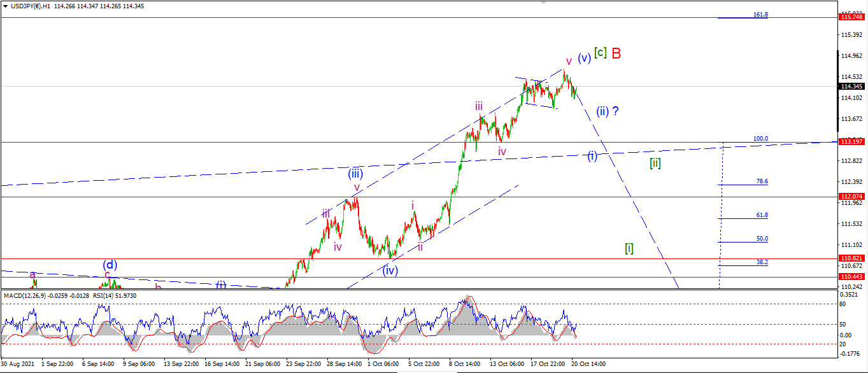Screen dimensions: 868x373
Task: Select the blue (iv) wave label
Action: [390, 270]
